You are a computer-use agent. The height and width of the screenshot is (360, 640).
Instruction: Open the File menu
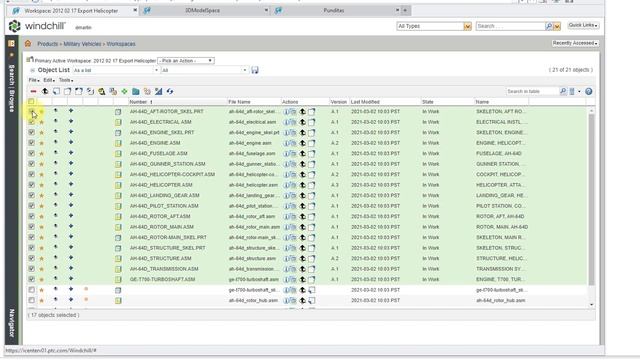34,80
